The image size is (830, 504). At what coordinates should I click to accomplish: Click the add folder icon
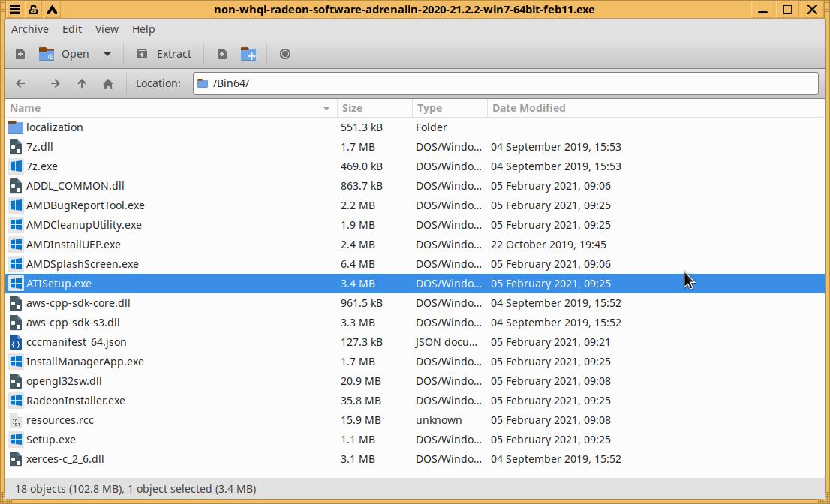click(248, 54)
